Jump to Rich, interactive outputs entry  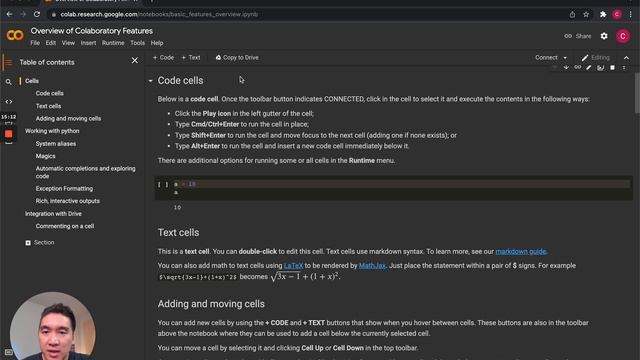click(x=67, y=201)
